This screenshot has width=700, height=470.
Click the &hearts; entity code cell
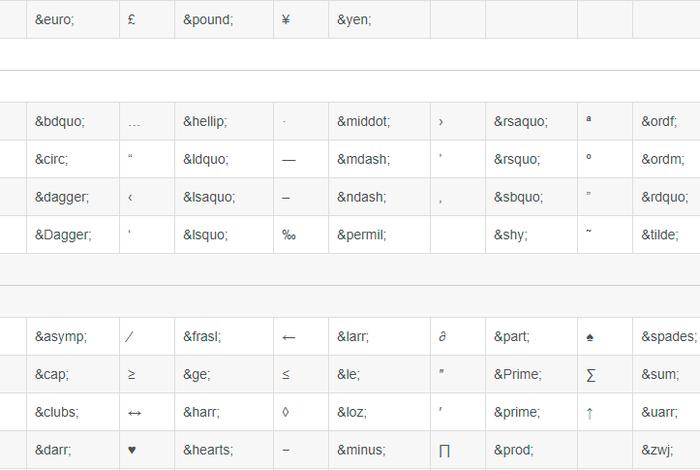(x=208, y=450)
